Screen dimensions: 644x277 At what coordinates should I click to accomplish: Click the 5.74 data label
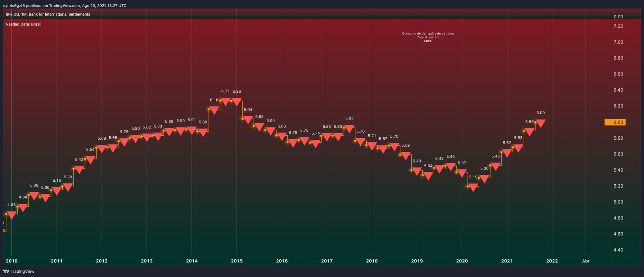click(x=316, y=133)
